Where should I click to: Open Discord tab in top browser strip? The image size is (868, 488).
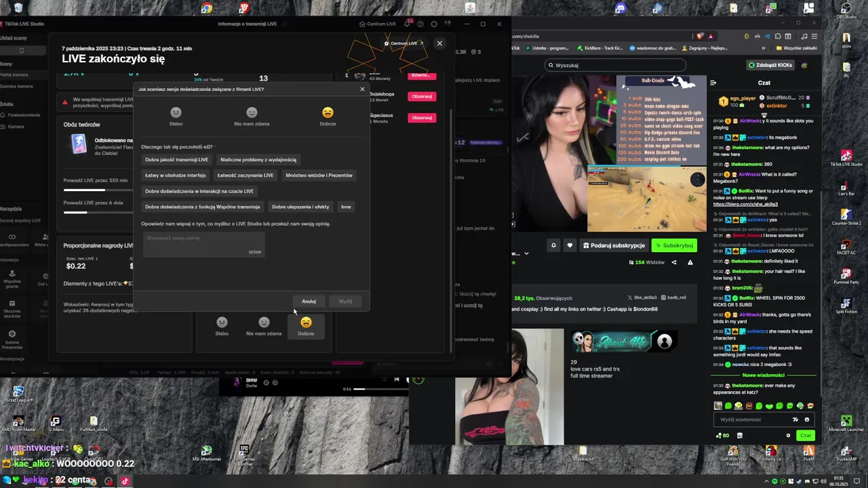click(x=620, y=8)
